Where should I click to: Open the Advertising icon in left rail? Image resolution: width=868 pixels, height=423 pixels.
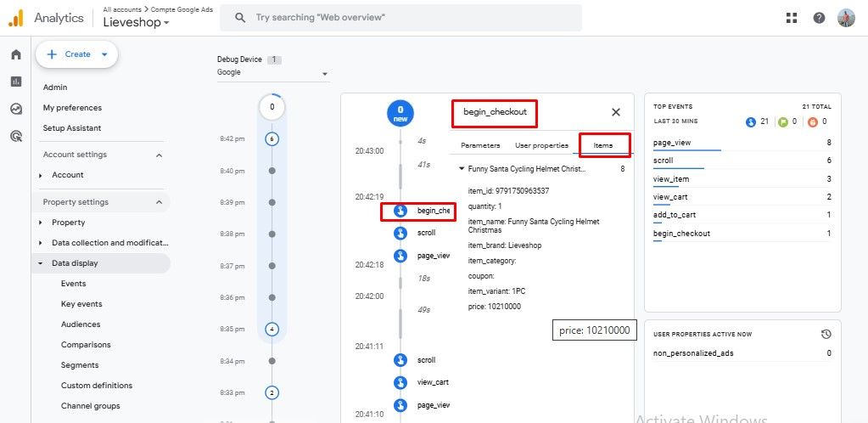pyautogui.click(x=15, y=136)
